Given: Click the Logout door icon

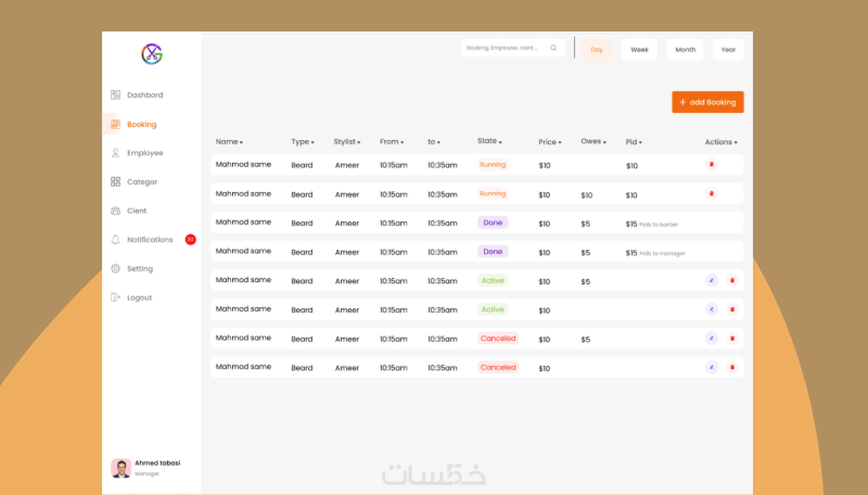Looking at the screenshot, I should (115, 298).
